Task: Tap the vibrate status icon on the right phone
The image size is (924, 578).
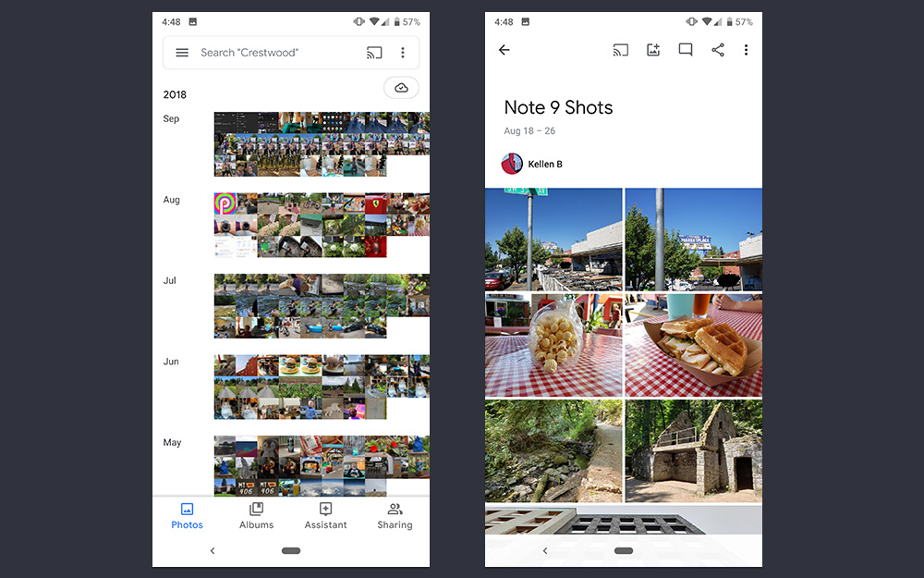Action: pos(691,22)
